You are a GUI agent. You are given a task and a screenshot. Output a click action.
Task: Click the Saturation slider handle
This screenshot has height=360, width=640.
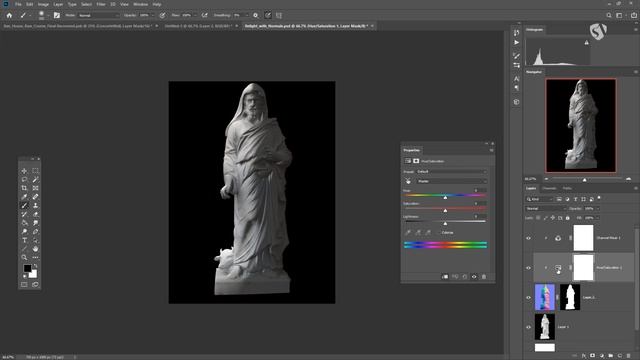pyautogui.click(x=445, y=210)
